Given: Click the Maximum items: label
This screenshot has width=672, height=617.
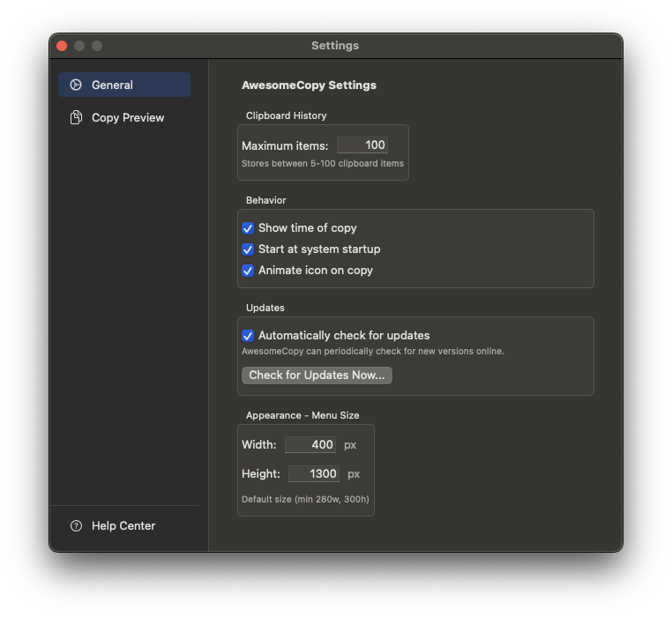Looking at the screenshot, I should [x=285, y=145].
